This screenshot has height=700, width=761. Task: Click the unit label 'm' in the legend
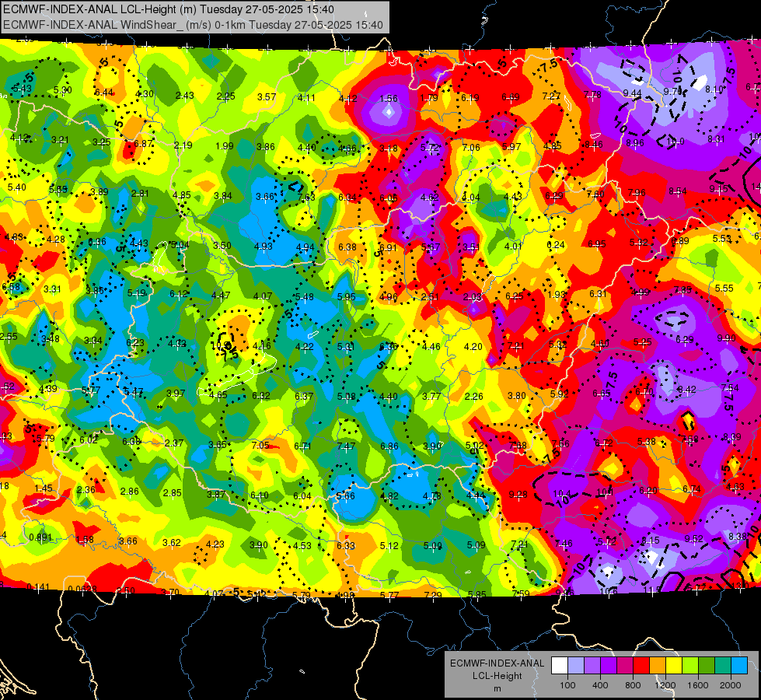497,688
